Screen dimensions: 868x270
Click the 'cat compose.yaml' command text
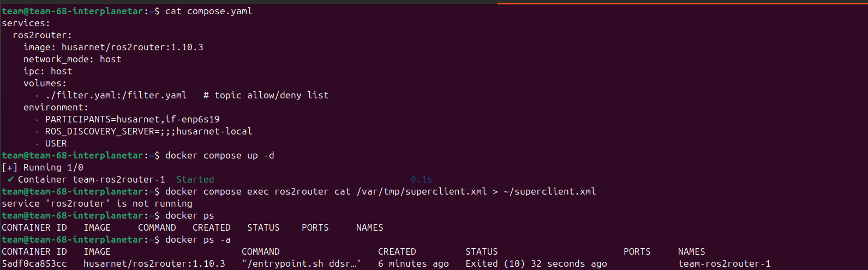point(208,11)
